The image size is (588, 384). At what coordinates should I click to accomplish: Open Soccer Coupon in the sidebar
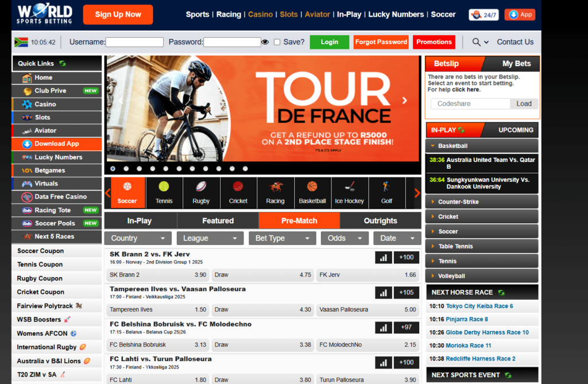coord(57,251)
